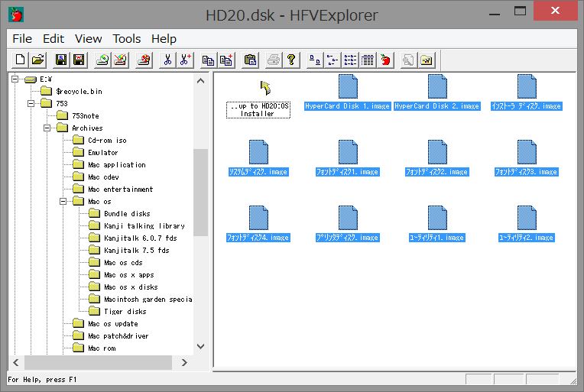The height and width of the screenshot is (392, 584).
Task: Select the フォントディスク3.image file
Action: pos(526,159)
